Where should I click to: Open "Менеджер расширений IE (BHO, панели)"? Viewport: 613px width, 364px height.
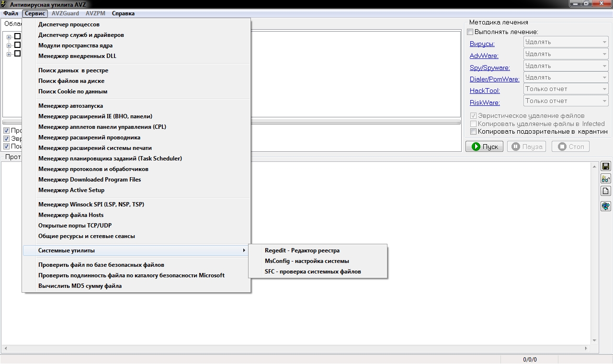click(x=136, y=116)
